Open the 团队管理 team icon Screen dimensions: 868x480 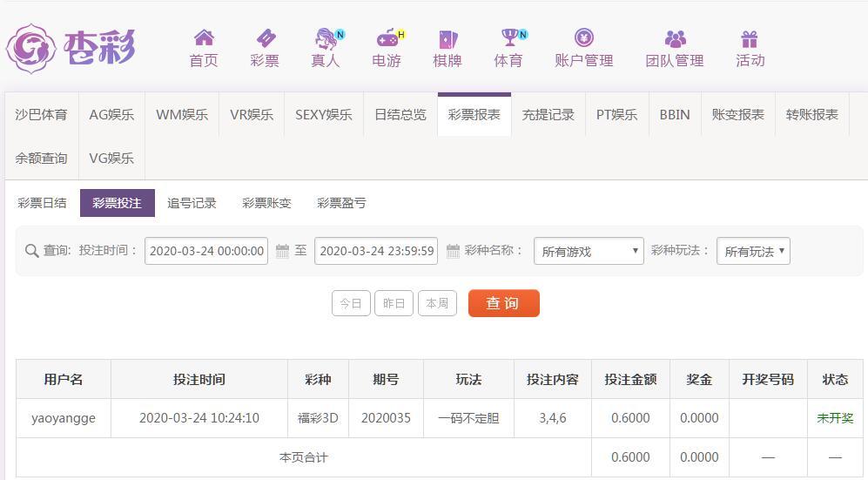click(x=675, y=38)
